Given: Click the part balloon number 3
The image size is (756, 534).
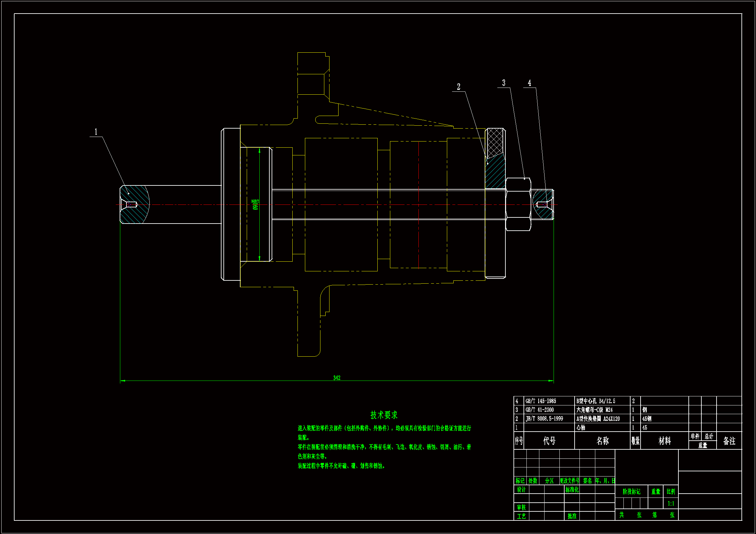Looking at the screenshot, I should (503, 83).
